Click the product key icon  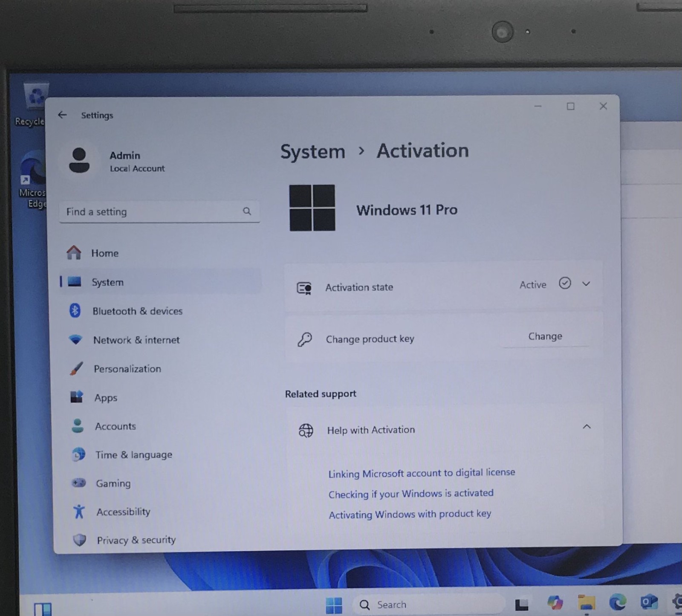click(x=305, y=340)
